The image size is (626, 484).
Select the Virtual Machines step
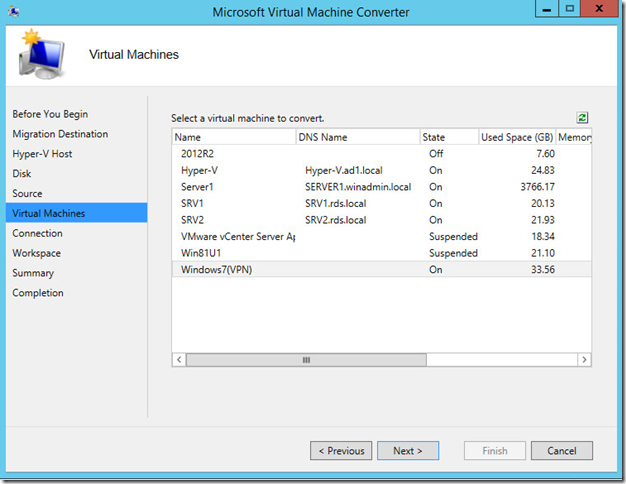[77, 213]
